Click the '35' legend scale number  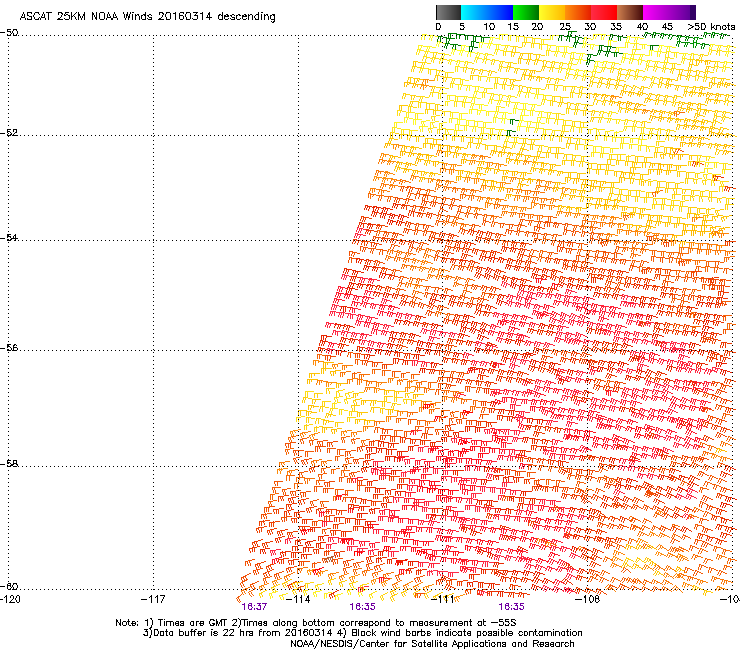coord(616,27)
